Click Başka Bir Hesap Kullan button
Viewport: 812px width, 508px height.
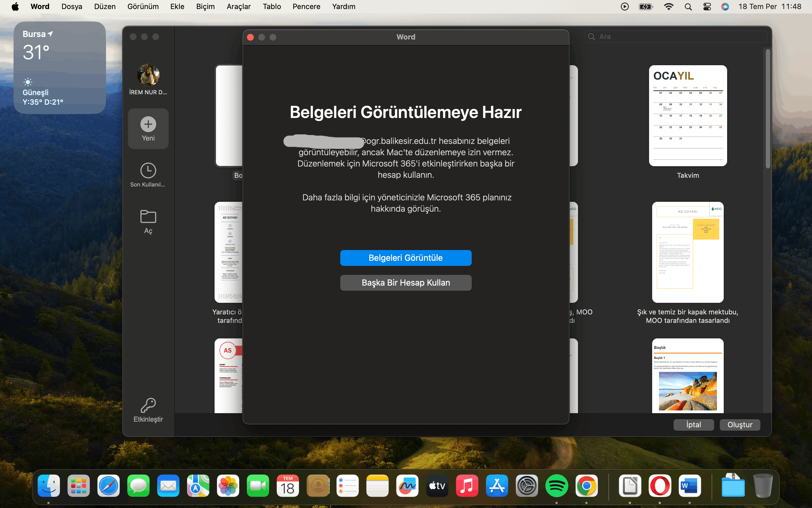[406, 283]
